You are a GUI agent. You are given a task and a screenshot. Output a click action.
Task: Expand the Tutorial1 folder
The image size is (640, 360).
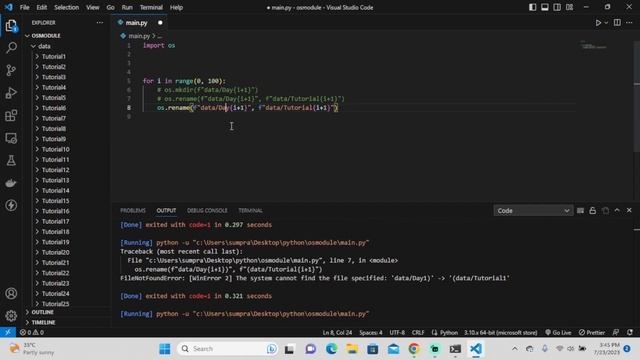coord(53,56)
